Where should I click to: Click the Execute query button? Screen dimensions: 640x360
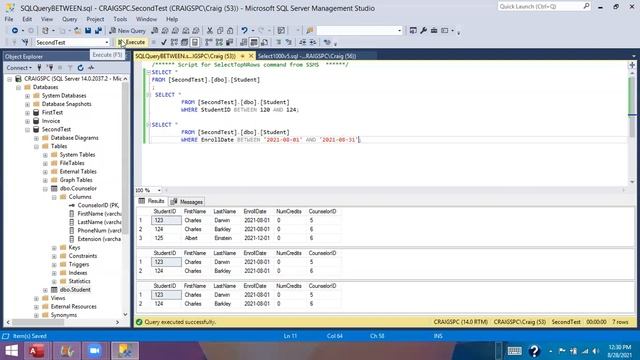pyautogui.click(x=131, y=42)
